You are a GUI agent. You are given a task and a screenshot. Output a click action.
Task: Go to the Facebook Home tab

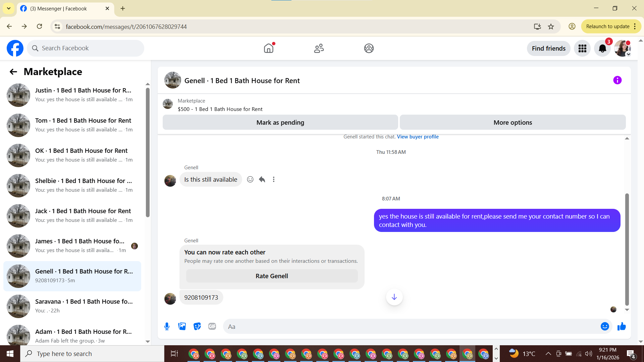(269, 48)
